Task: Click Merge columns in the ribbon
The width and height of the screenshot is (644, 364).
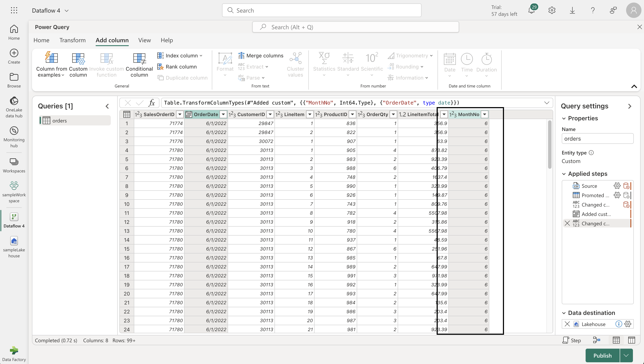Action: 260,55
